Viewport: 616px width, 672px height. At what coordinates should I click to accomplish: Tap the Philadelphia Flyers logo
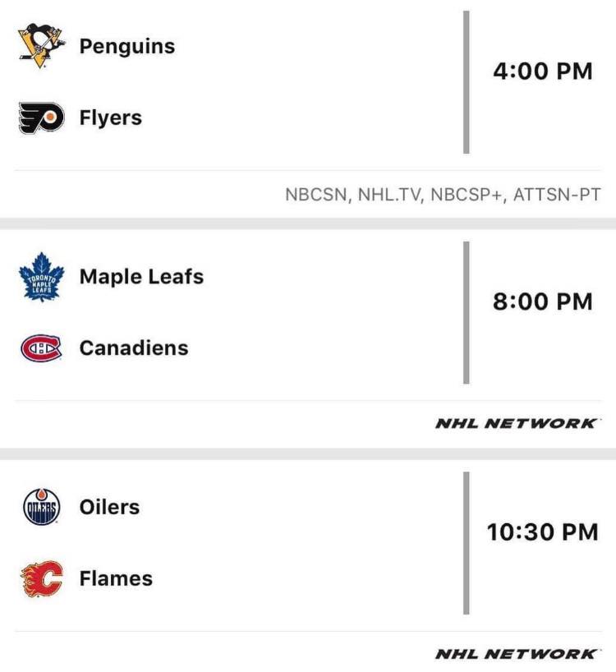coord(42,117)
